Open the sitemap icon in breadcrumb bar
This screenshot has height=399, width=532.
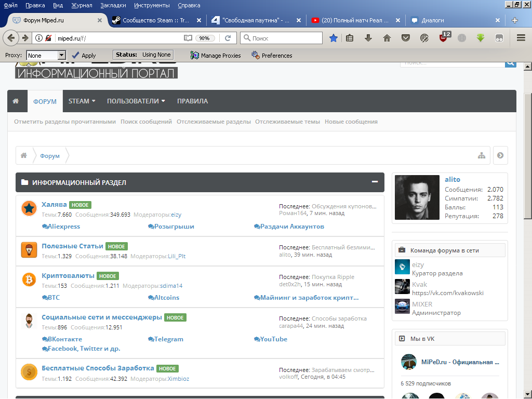click(482, 155)
